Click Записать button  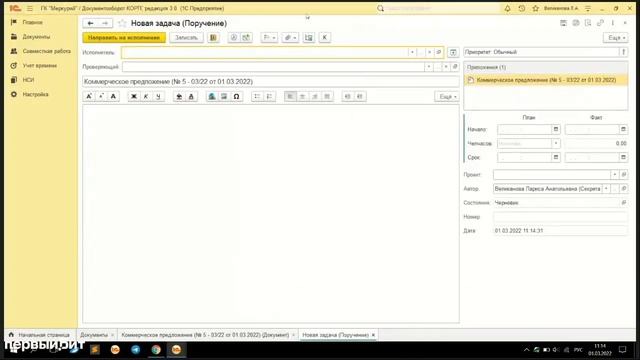pyautogui.click(x=187, y=38)
